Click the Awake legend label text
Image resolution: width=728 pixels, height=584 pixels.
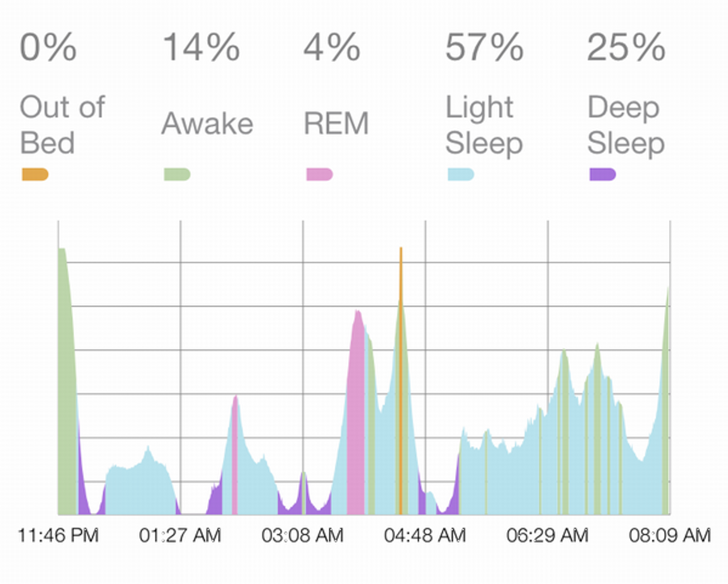pyautogui.click(x=207, y=124)
